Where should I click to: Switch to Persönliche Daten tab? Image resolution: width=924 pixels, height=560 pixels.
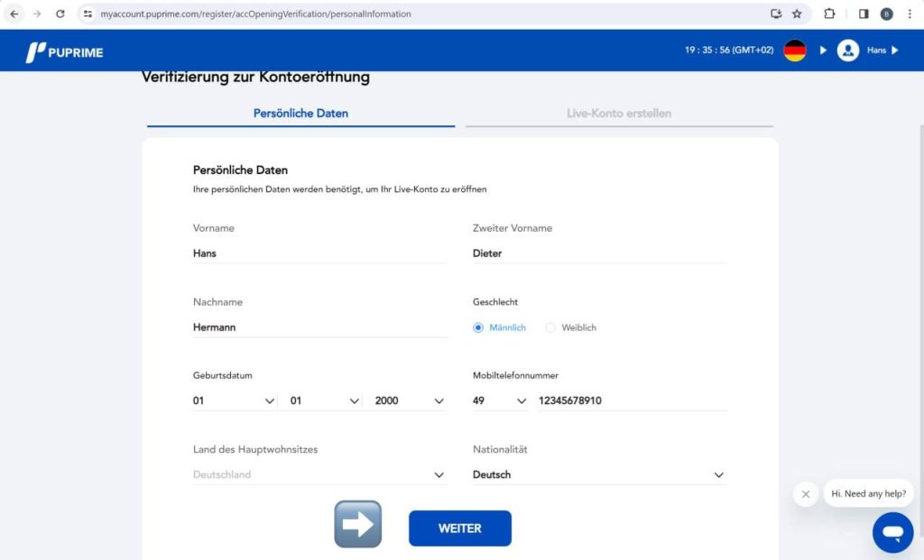click(300, 114)
